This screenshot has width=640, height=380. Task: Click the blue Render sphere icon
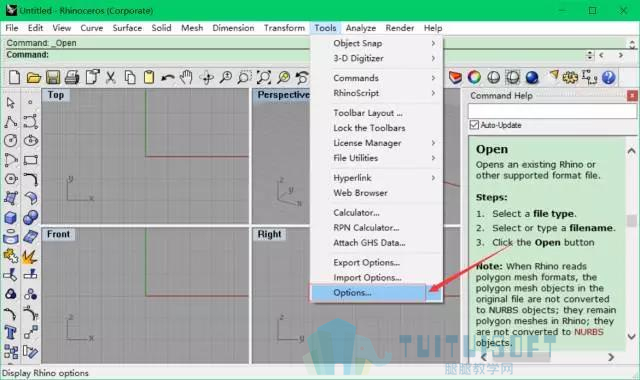click(x=532, y=77)
